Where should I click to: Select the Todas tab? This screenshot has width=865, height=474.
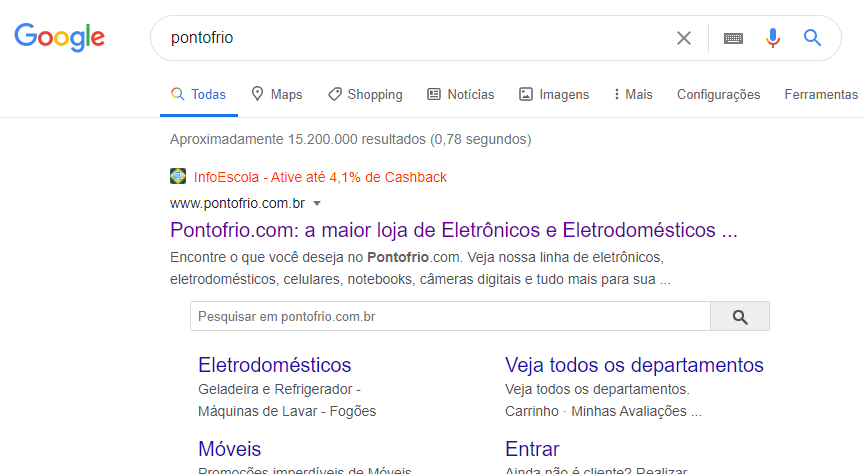pos(199,94)
